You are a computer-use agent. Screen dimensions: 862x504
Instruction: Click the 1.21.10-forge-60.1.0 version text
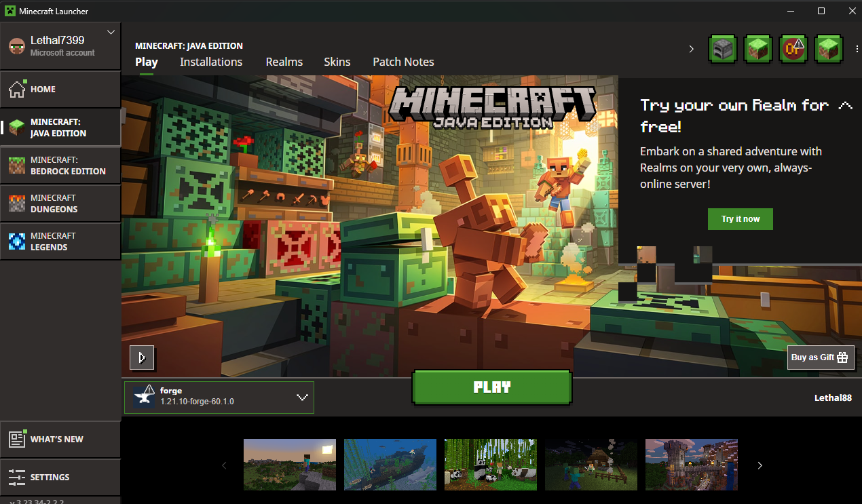[197, 402]
